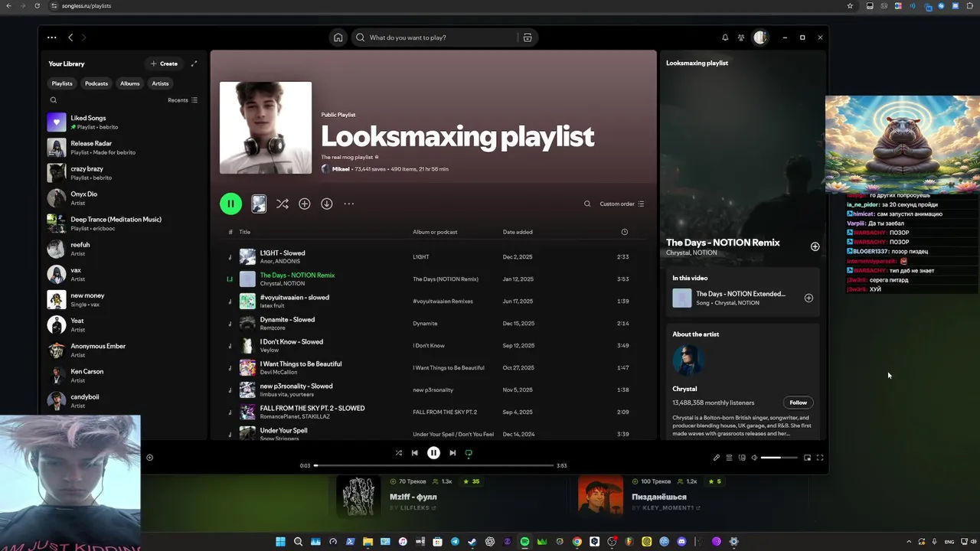This screenshot has height=551, width=980.
Task: Open Liked Songs playlist
Action: 122,122
